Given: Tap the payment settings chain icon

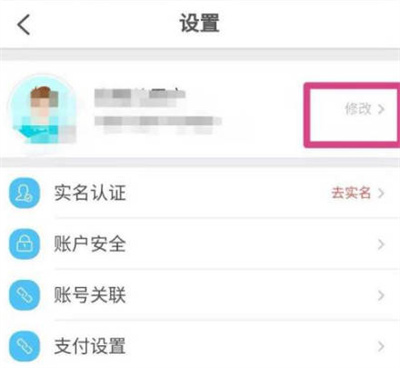Looking at the screenshot, I should tap(25, 346).
